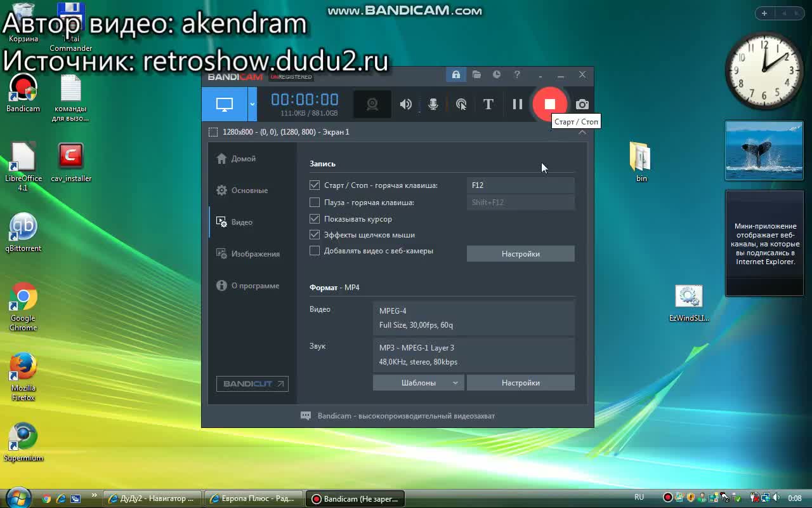Take a screenshot with the camera icon
The image size is (812, 508).
point(582,104)
